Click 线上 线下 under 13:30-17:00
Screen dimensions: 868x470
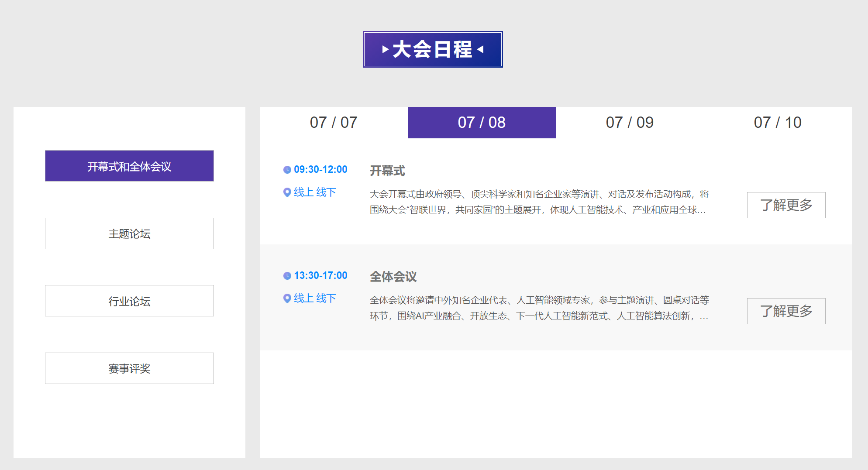tap(315, 298)
